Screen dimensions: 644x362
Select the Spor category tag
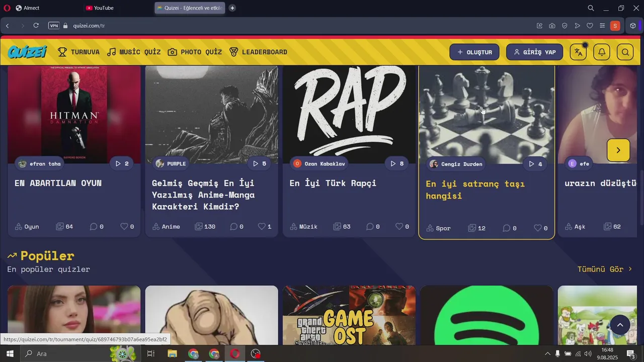438,228
